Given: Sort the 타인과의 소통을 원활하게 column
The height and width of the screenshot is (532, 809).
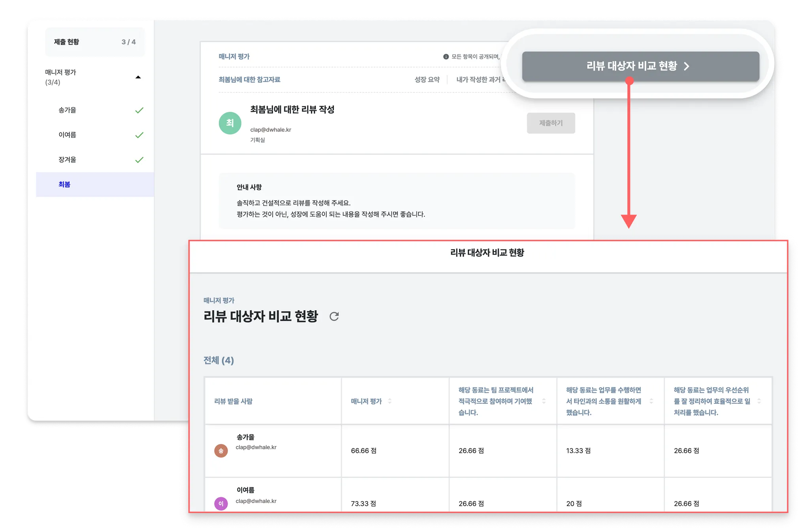Looking at the screenshot, I should pyautogui.click(x=651, y=401).
